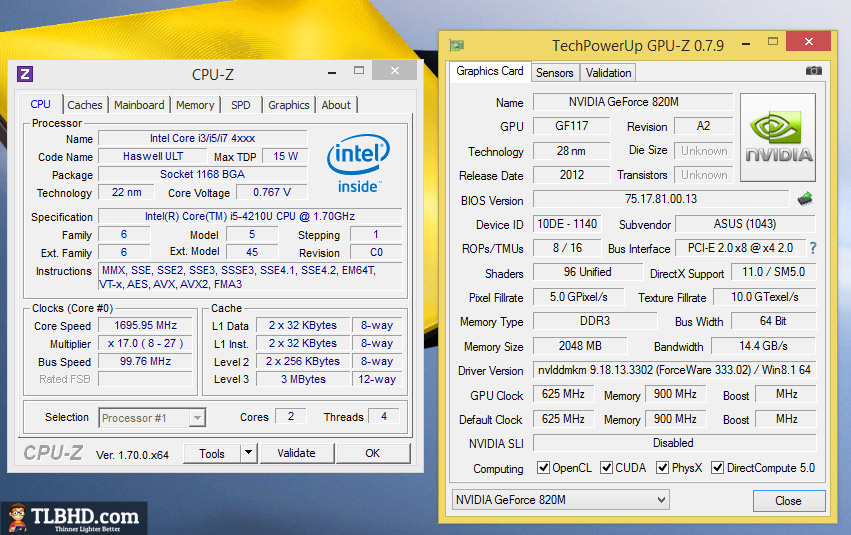
Task: Click the Core Speed value 1695.95 MHz
Action: click(145, 325)
